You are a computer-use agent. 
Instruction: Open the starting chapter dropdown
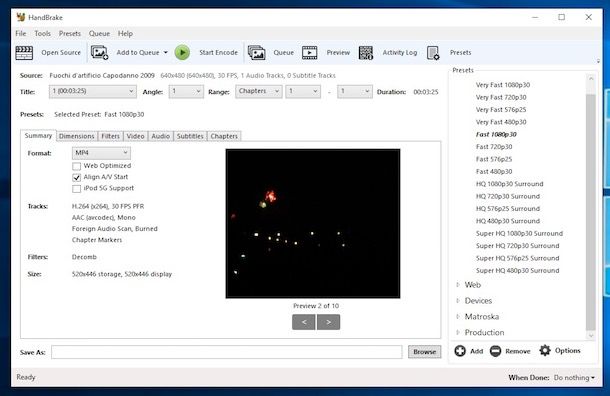[303, 91]
